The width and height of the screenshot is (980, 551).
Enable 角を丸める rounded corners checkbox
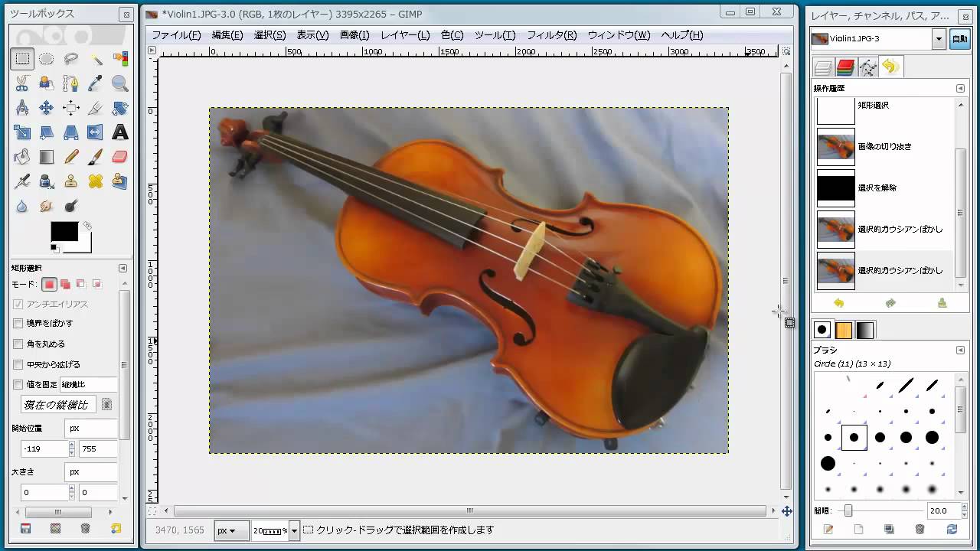pyautogui.click(x=18, y=344)
